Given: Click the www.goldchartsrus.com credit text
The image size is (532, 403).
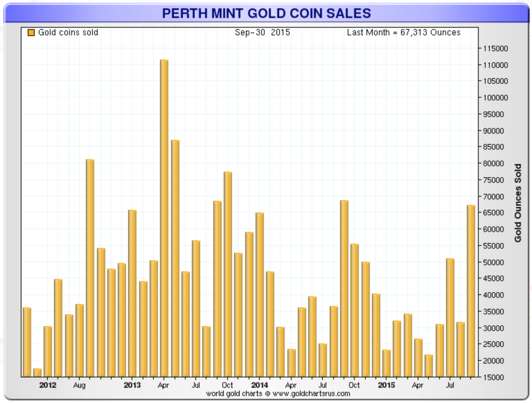Looking at the screenshot, I should point(311,394).
